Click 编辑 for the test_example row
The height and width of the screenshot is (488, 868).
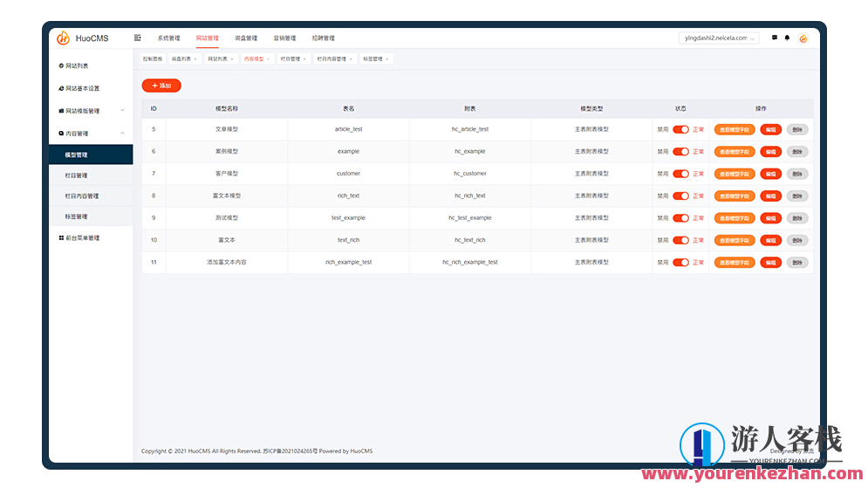coord(771,218)
